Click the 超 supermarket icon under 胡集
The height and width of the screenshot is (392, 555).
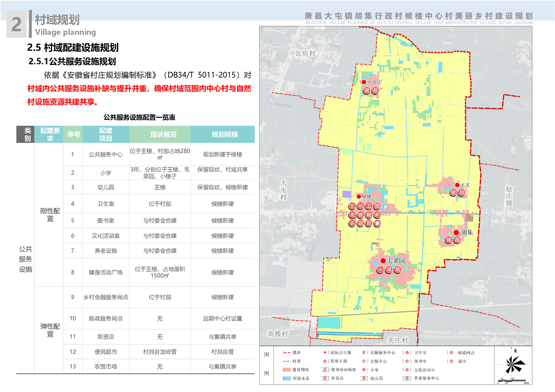[457, 240]
